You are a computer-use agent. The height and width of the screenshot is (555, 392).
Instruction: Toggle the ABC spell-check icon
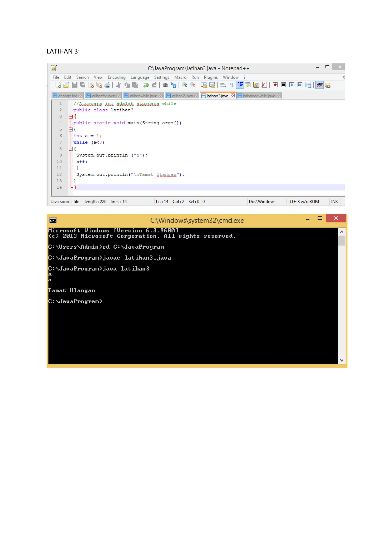pos(320,85)
